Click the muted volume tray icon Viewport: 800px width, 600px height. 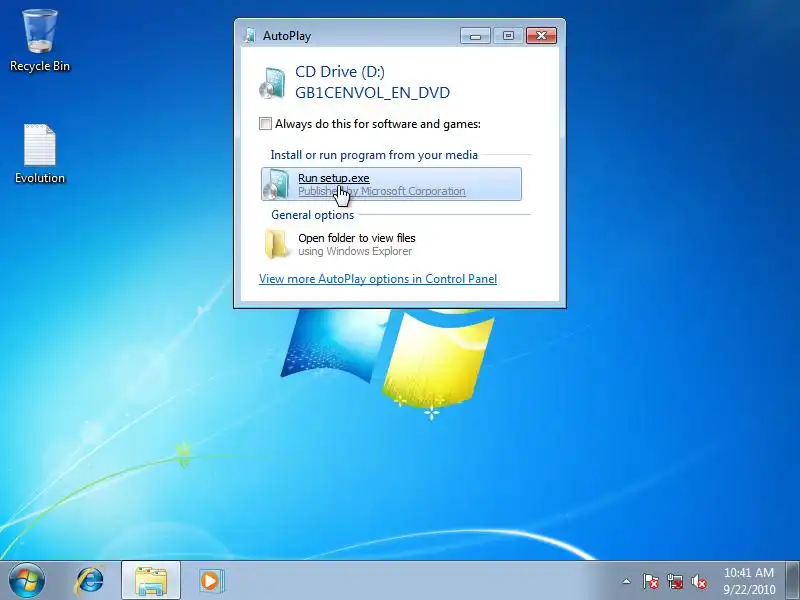pos(699,581)
